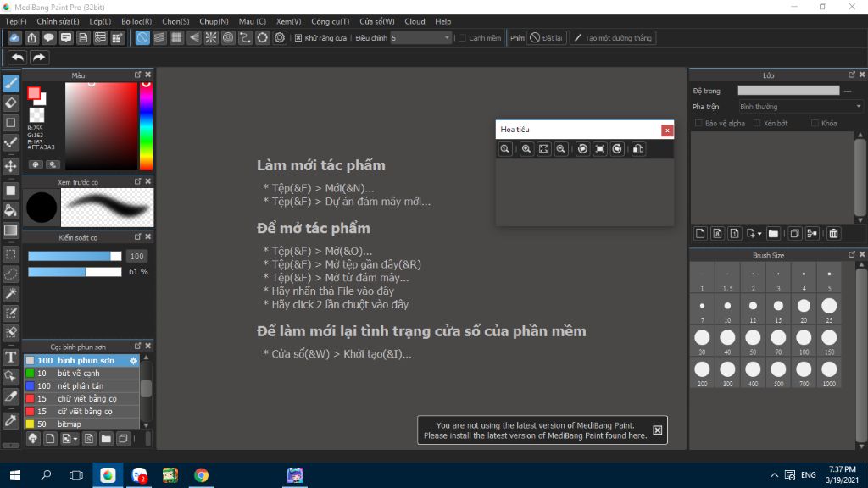Image resolution: width=868 pixels, height=488 pixels.
Task: Enable the parallel lines snap
Action: [x=159, y=37]
